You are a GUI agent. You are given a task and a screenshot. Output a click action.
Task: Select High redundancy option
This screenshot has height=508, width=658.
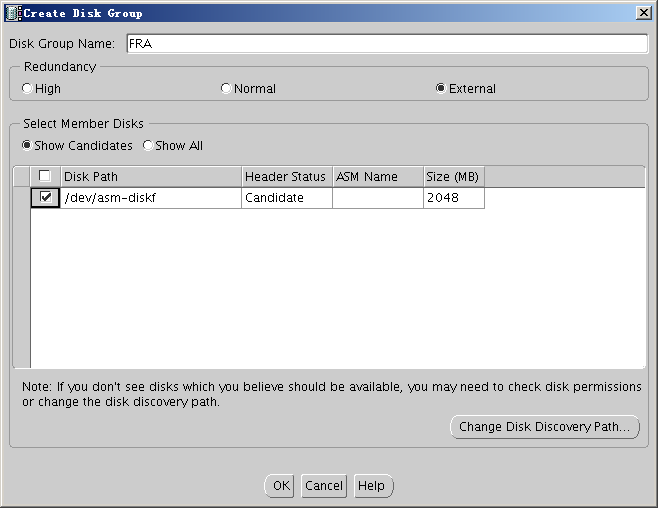(x=27, y=89)
